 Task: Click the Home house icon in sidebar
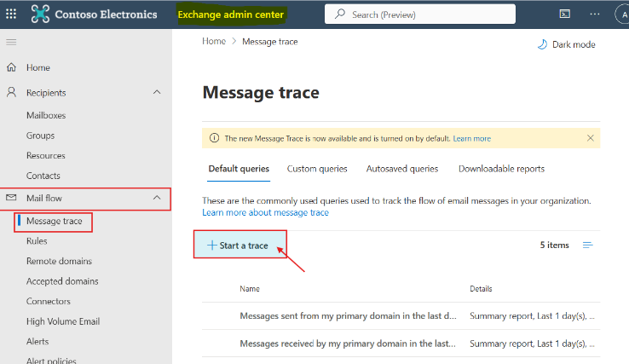pos(12,67)
